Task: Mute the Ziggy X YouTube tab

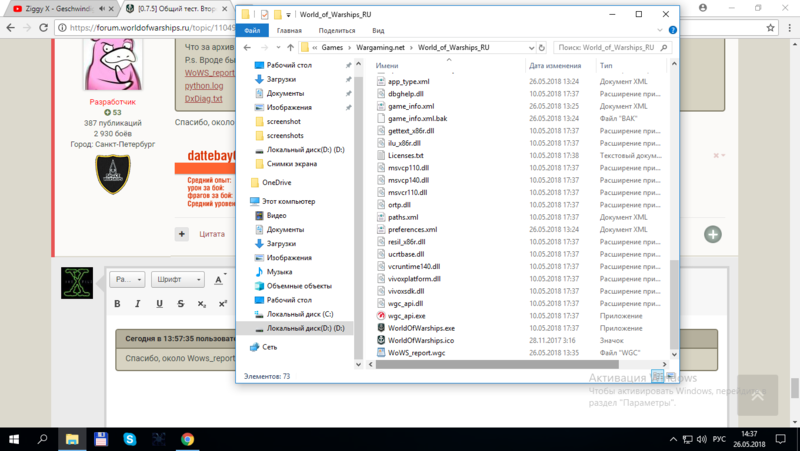Action: tap(102, 9)
